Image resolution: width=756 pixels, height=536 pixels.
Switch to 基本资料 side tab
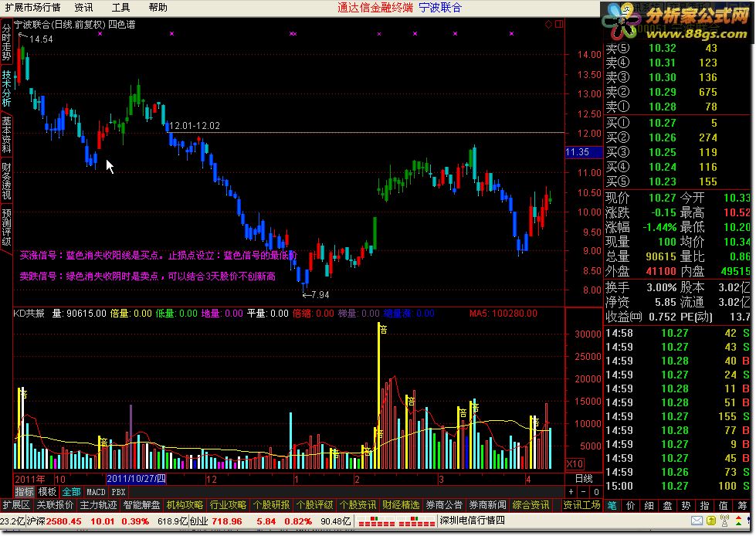click(x=6, y=134)
